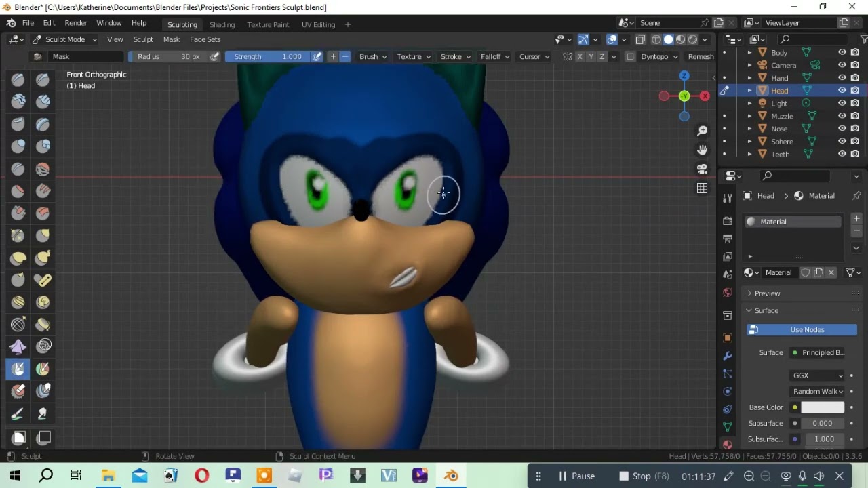Toggle X axis symmetry
The height and width of the screenshot is (488, 868).
click(x=580, y=56)
